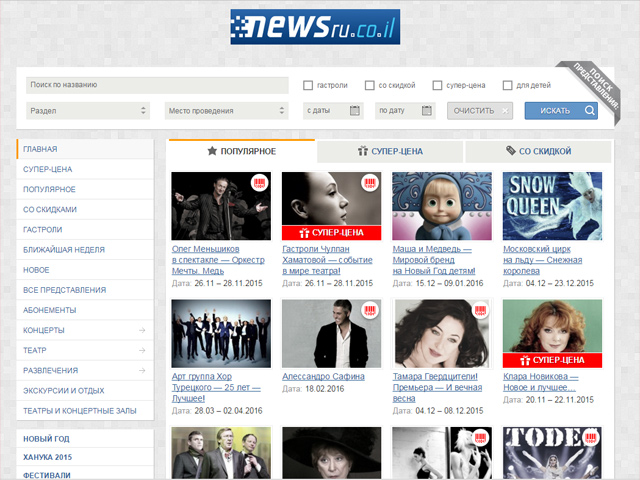Open Ближайшая неделя in sidebar
This screenshot has width=640, height=480.
85,249
